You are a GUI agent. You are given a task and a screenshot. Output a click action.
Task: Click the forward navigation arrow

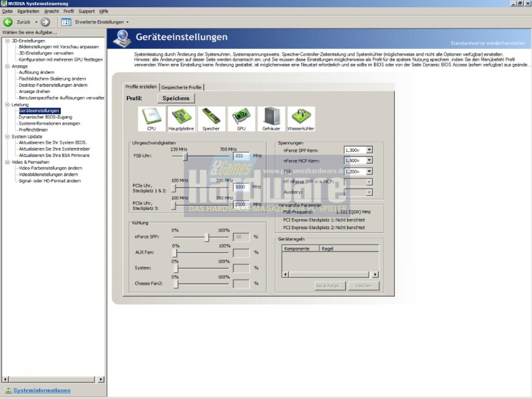(45, 22)
